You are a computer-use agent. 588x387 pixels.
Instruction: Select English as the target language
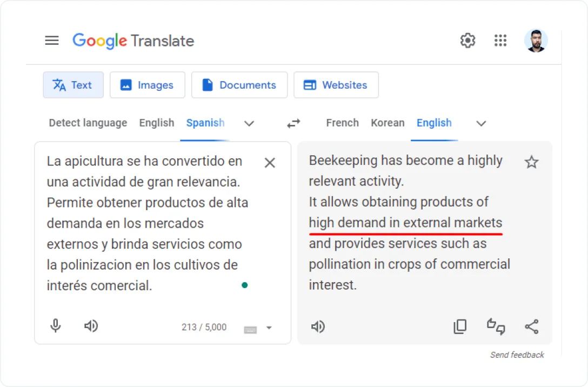coord(434,123)
